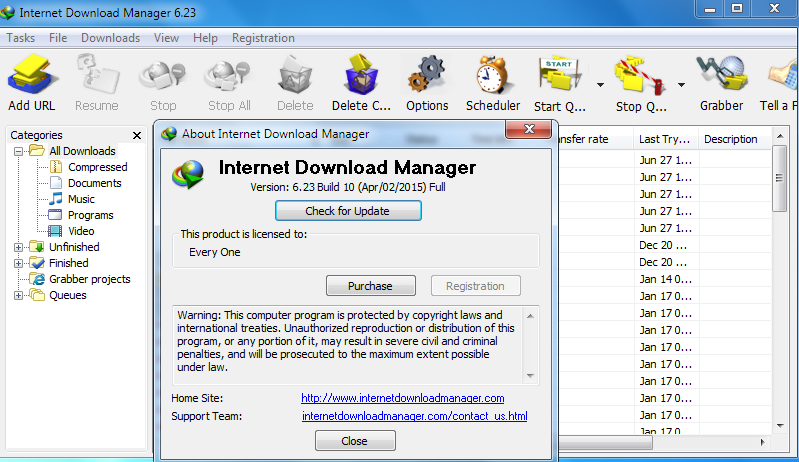Open Options via the gears icon

(427, 76)
